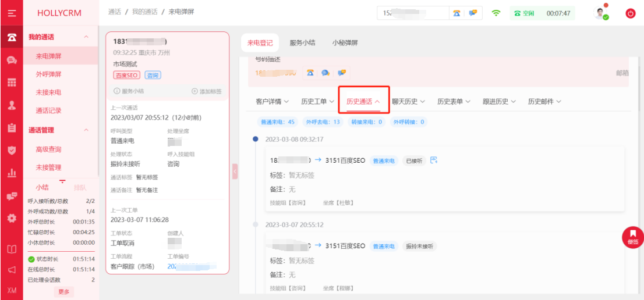This screenshot has width=644, height=300.
Task: Click the phone call icon next to customer number
Action: 310,73
